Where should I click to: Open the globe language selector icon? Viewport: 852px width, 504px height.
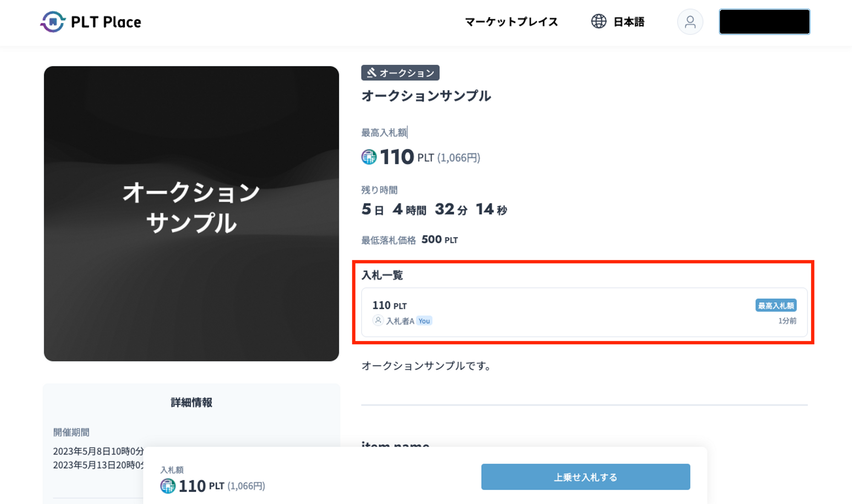coord(599,21)
